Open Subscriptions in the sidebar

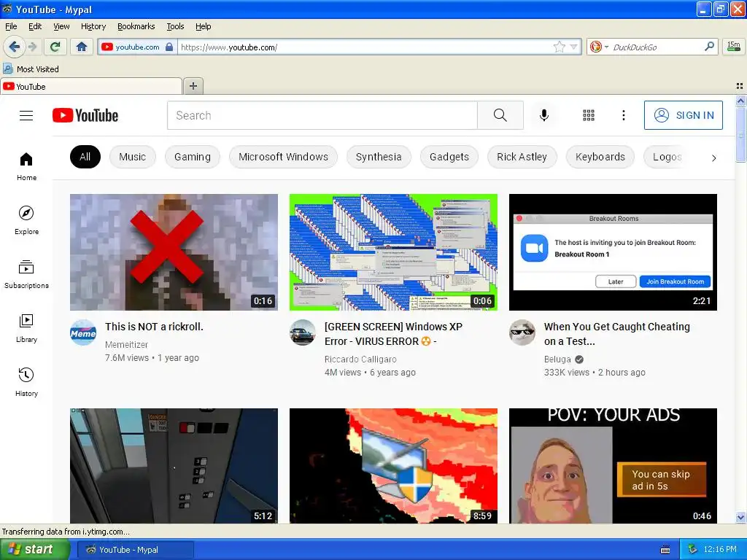tap(27, 275)
